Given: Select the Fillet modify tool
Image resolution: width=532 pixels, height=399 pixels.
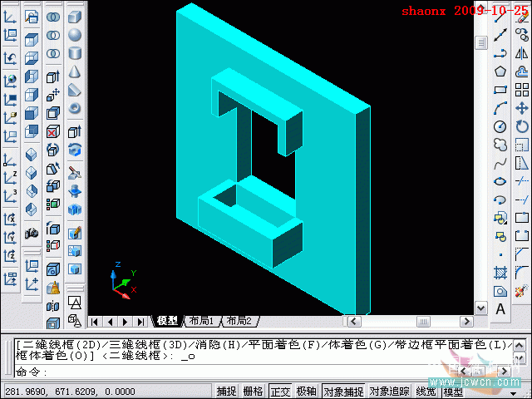Looking at the screenshot, I should (522, 273).
